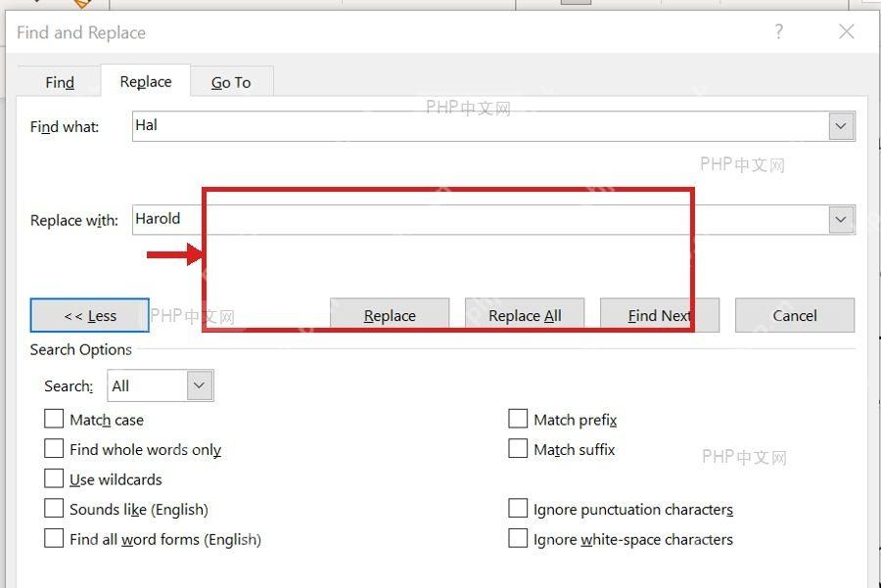881x588 pixels.
Task: Collapse options with the Less button
Action: (x=90, y=316)
